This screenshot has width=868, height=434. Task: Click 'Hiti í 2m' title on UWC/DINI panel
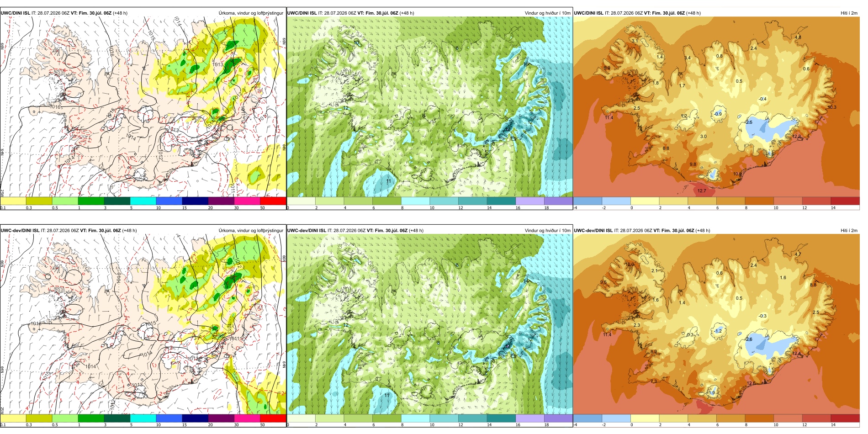pyautogui.click(x=849, y=13)
